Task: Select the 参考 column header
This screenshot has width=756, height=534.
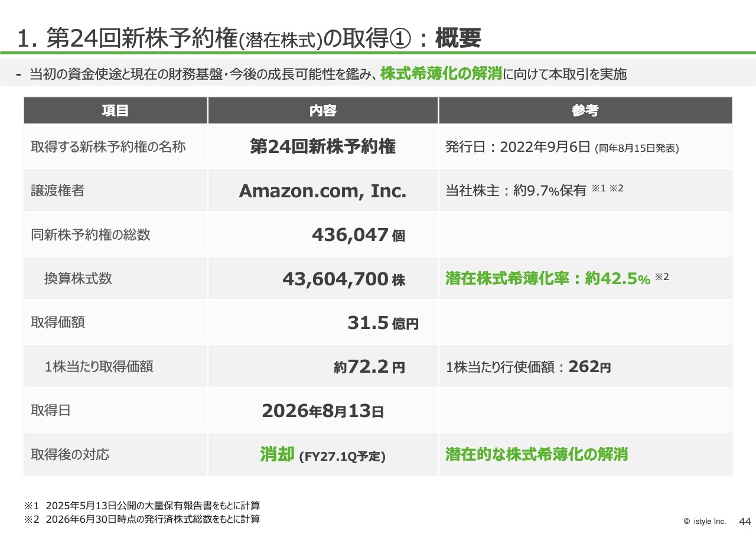Action: pos(585,110)
